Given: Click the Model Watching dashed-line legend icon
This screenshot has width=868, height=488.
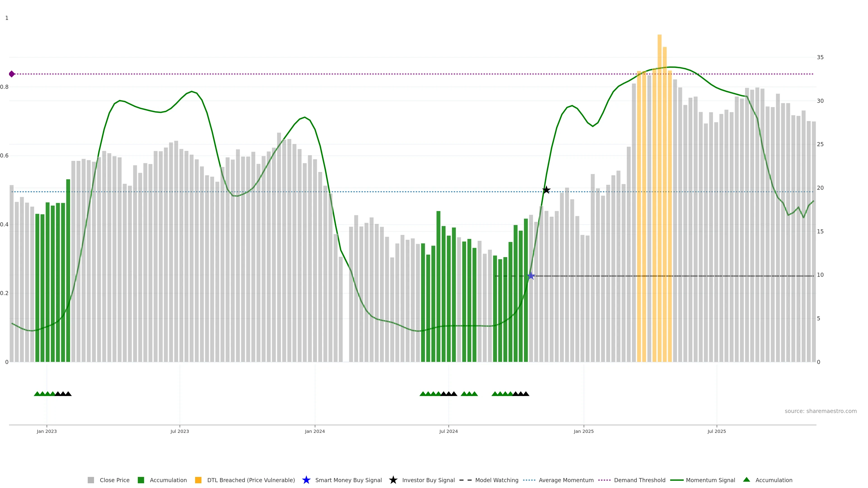Looking at the screenshot, I should pyautogui.click(x=465, y=480).
